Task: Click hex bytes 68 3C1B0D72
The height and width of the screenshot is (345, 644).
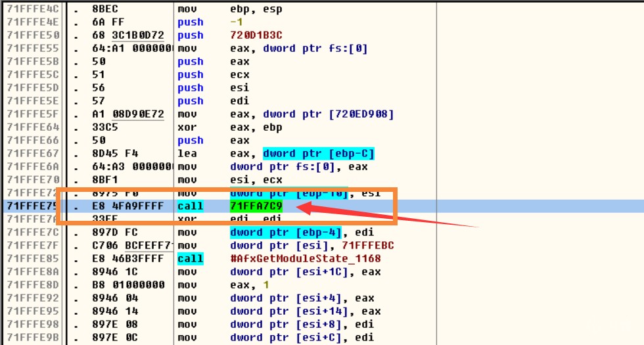Action: pyautogui.click(x=128, y=35)
